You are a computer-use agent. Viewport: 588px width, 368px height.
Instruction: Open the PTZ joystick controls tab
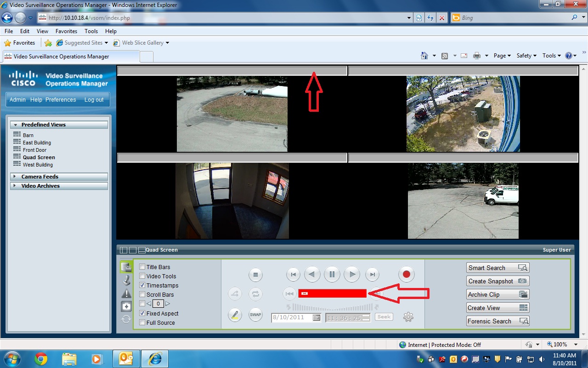(x=126, y=280)
